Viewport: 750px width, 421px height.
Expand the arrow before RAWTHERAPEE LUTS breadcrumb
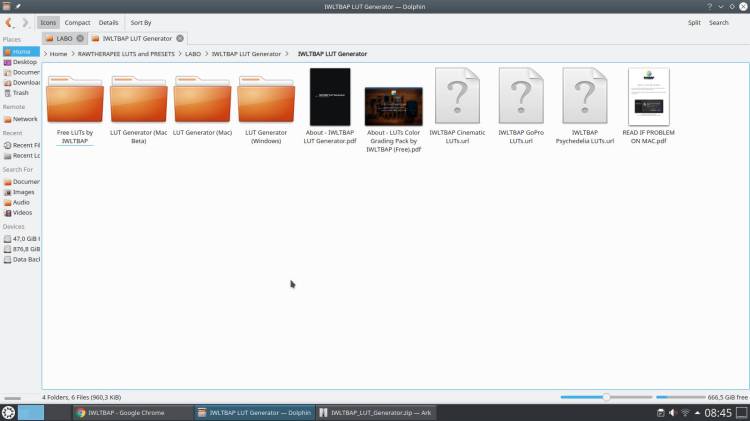[x=73, y=54]
